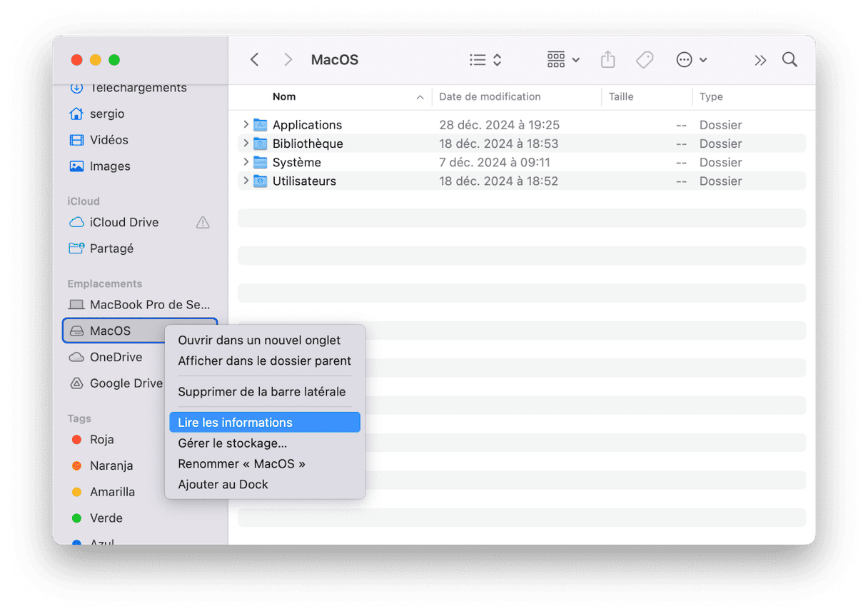The image size is (868, 614).
Task: Go back with the left chevron
Action: click(x=254, y=60)
